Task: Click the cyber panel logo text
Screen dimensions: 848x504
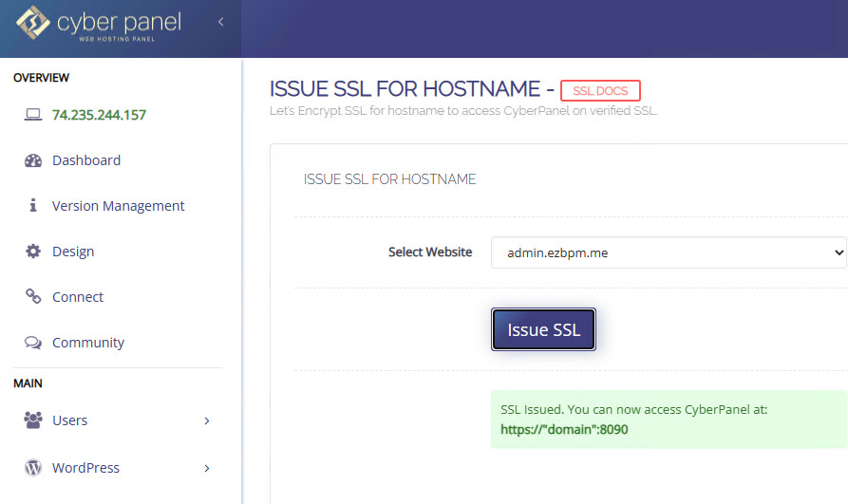Action: (x=119, y=25)
